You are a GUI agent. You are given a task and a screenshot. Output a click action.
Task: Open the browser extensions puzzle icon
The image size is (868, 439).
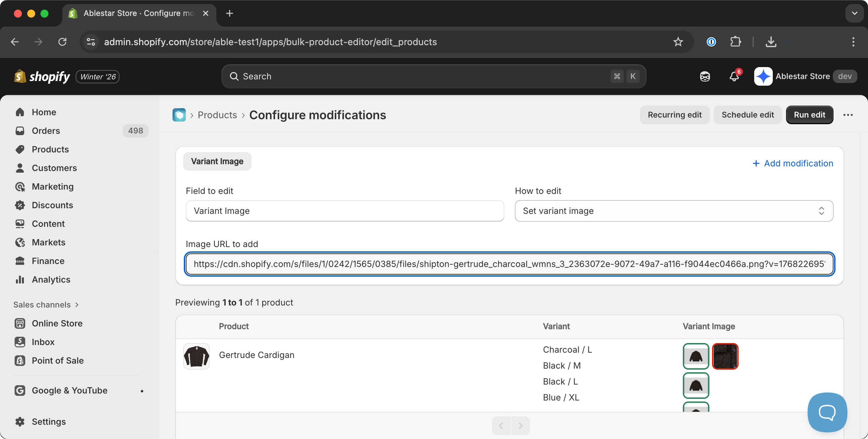point(735,42)
